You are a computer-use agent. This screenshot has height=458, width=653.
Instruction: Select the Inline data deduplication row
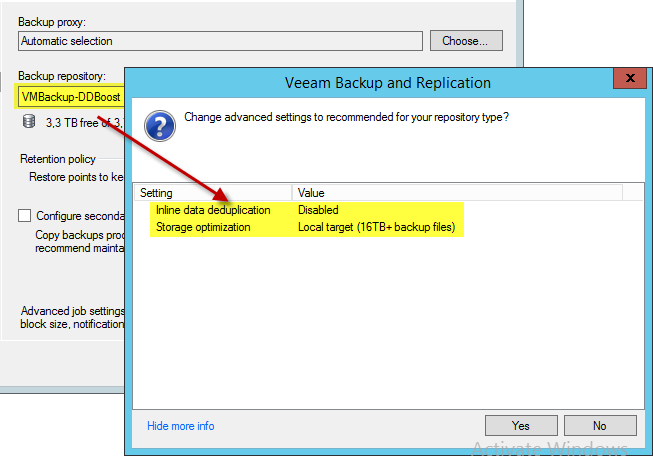point(213,210)
